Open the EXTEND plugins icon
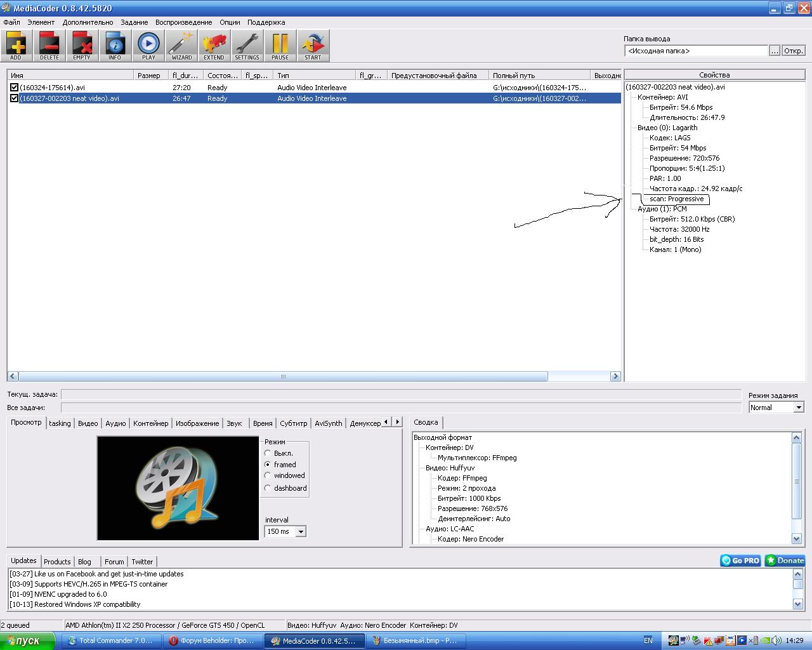The height and width of the screenshot is (650, 812). [x=214, y=46]
